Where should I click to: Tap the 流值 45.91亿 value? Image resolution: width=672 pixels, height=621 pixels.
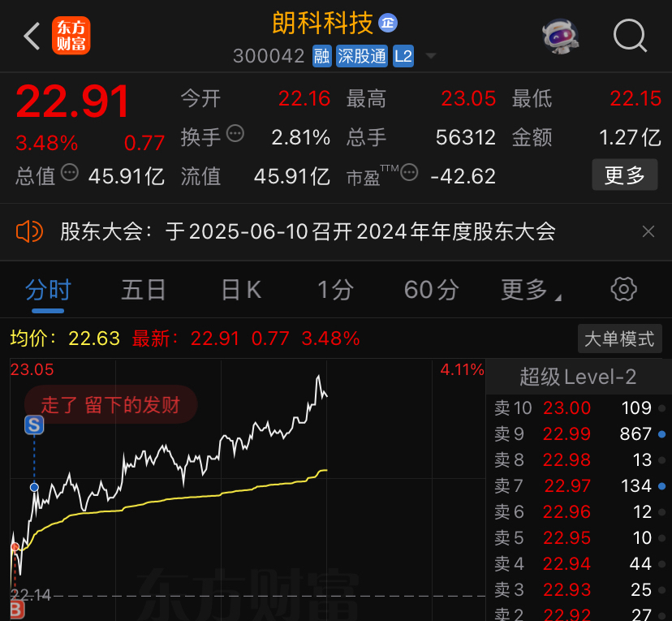tap(292, 176)
